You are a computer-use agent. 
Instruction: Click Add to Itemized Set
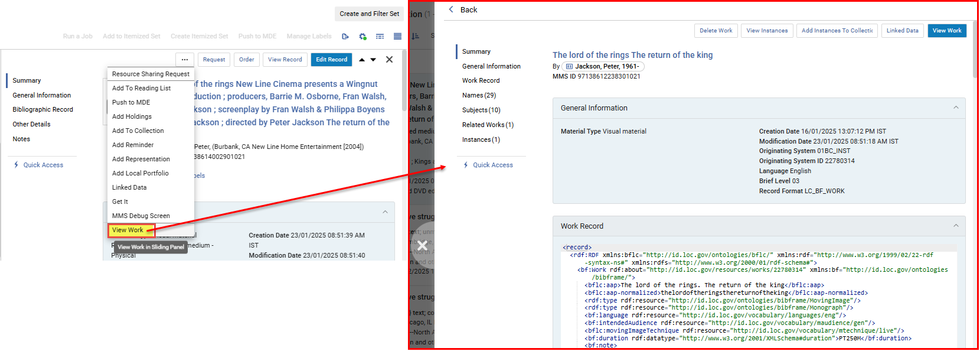[132, 37]
